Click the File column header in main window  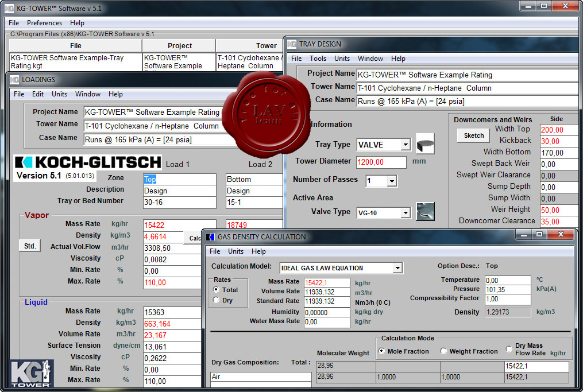[x=75, y=46]
